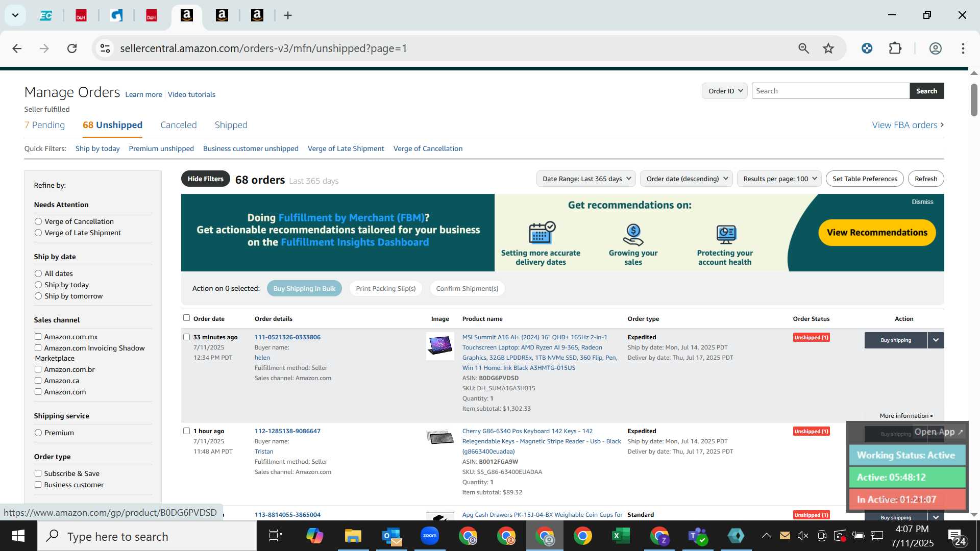980x551 pixels.
Task: Click Buy shipping for MSI Summit order
Action: pos(896,340)
